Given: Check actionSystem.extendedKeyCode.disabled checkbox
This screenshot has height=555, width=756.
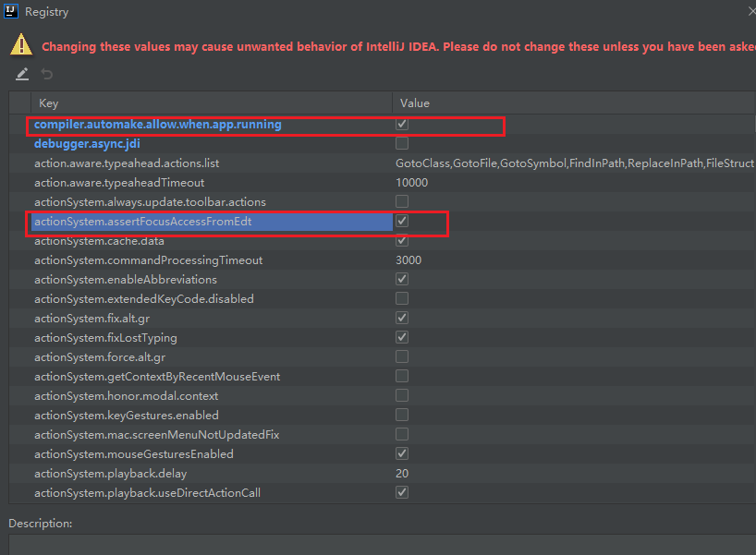Looking at the screenshot, I should (402, 298).
